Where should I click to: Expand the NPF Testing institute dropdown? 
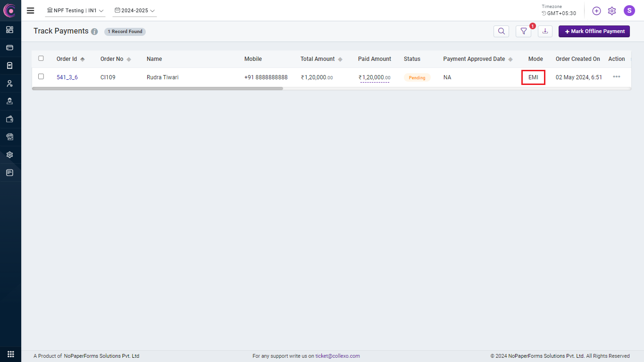[75, 10]
